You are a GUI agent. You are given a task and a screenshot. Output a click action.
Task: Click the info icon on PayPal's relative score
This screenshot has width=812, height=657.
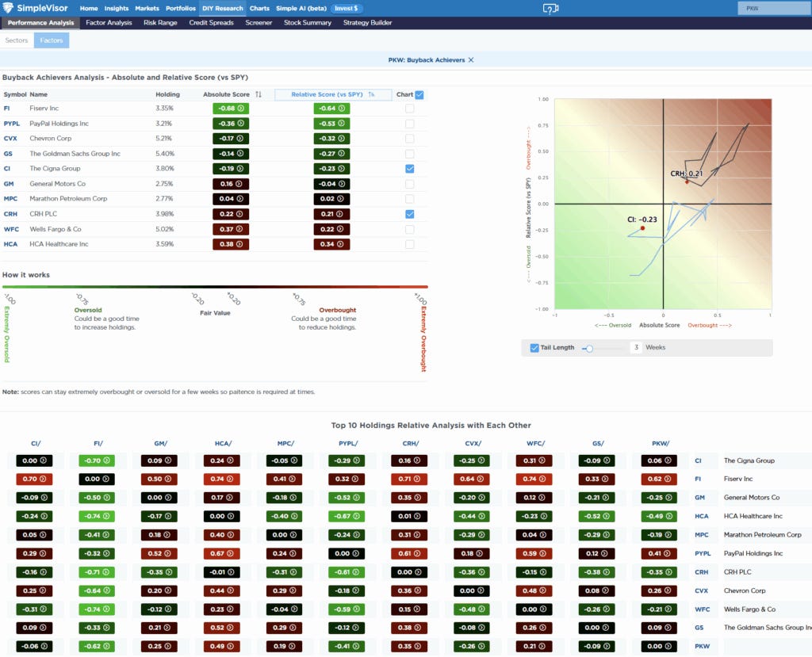click(x=342, y=124)
